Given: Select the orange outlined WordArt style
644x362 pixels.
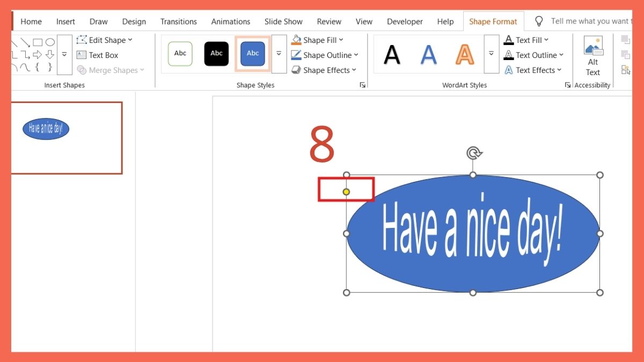Looking at the screenshot, I should pos(464,53).
